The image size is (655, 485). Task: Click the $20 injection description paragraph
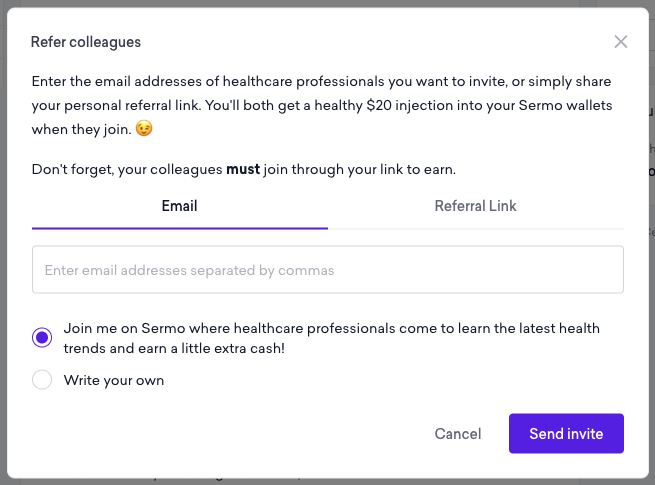click(x=322, y=105)
